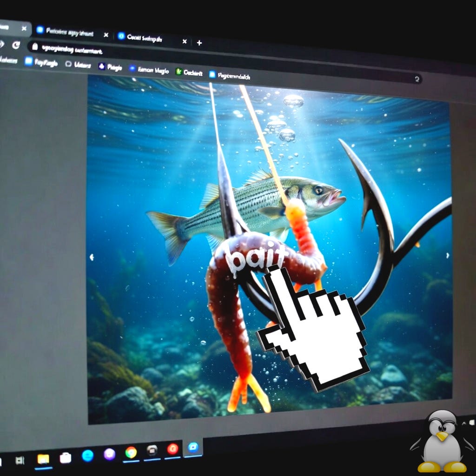Open File Explorer folder icon in the taskbar
Image resolution: width=476 pixels, height=476 pixels.
pos(43,459)
